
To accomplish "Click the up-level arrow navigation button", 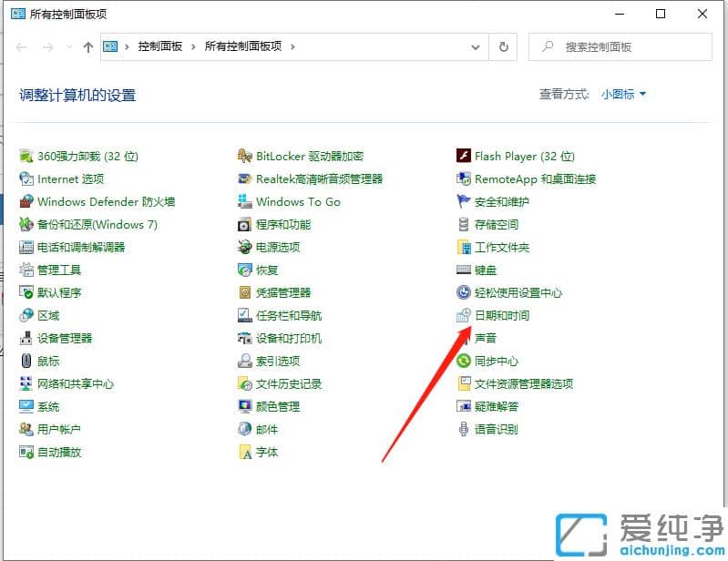I will click(87, 47).
